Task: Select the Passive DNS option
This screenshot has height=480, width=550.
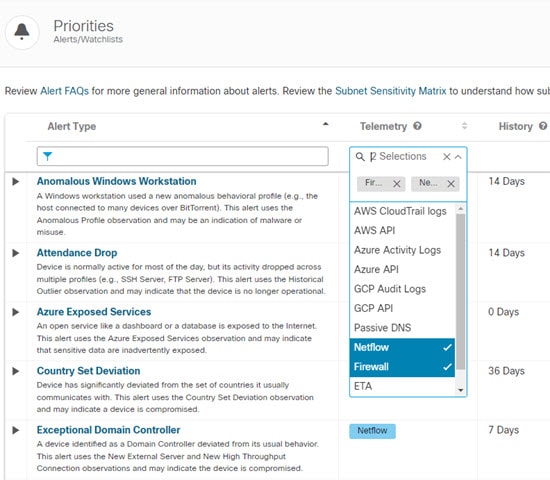Action: click(x=402, y=328)
